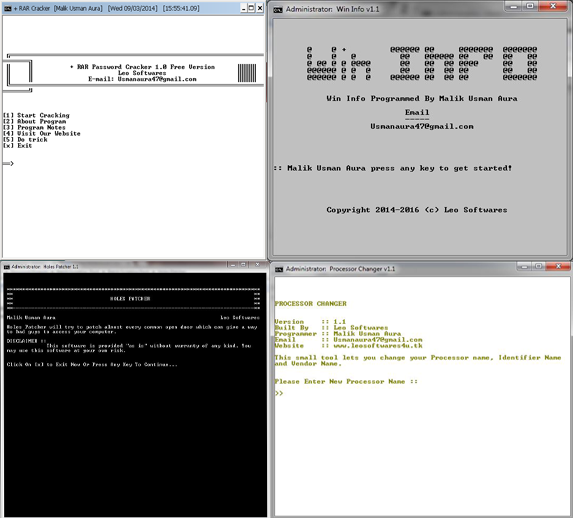The width and height of the screenshot is (573, 518).
Task: Click the '[x] Exit' menu line
Action: (x=18, y=145)
